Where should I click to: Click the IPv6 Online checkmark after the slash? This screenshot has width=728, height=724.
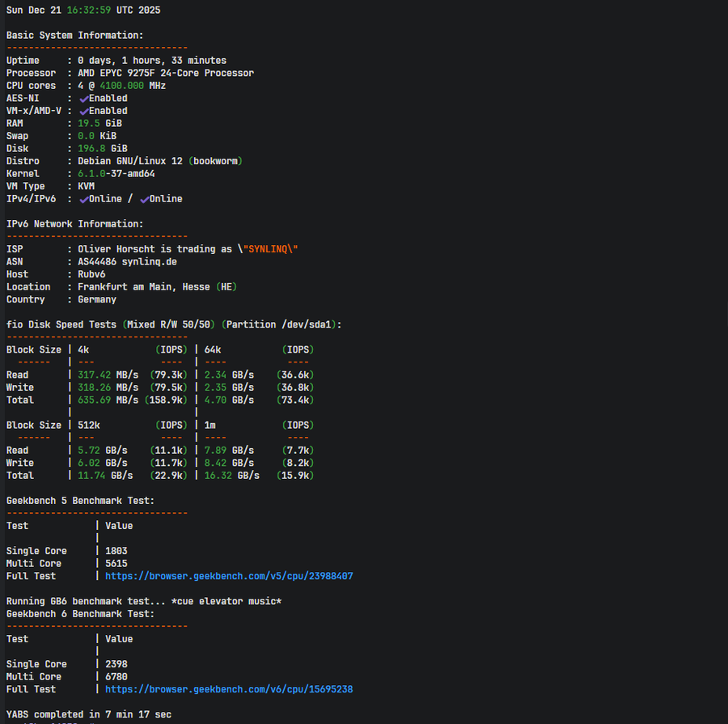[x=144, y=199]
